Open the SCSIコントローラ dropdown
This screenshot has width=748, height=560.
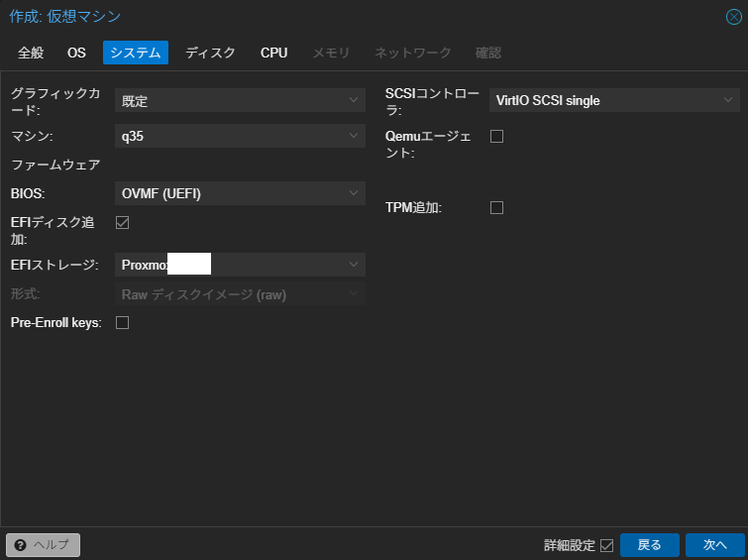(614, 100)
